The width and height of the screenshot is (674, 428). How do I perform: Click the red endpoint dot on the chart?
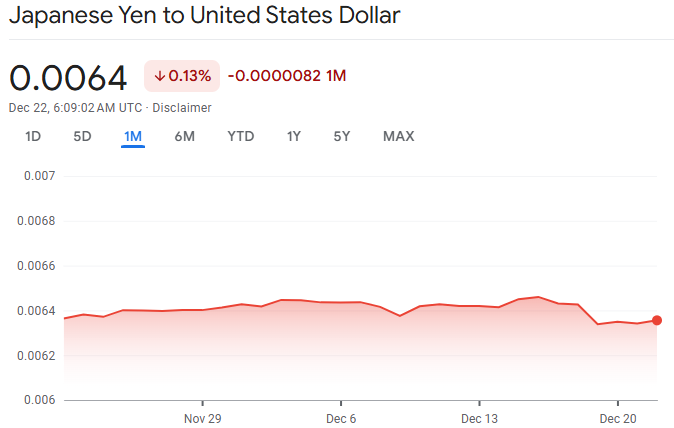[x=657, y=320]
